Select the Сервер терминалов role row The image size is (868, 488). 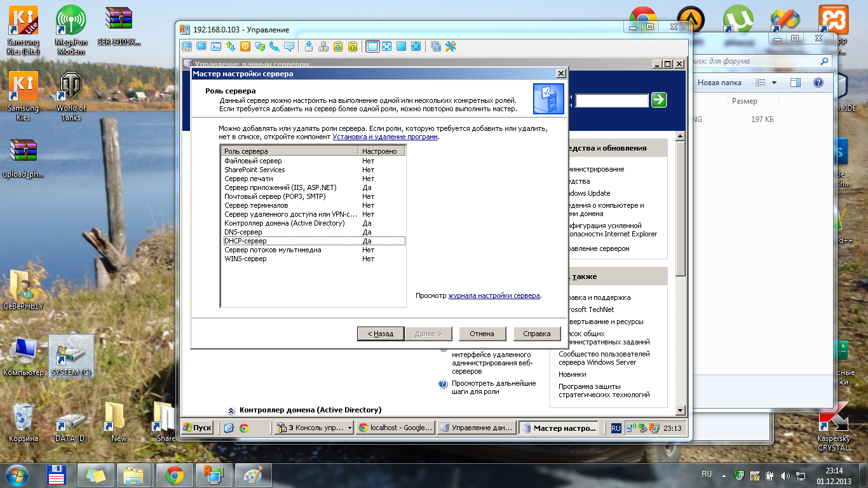point(313,205)
